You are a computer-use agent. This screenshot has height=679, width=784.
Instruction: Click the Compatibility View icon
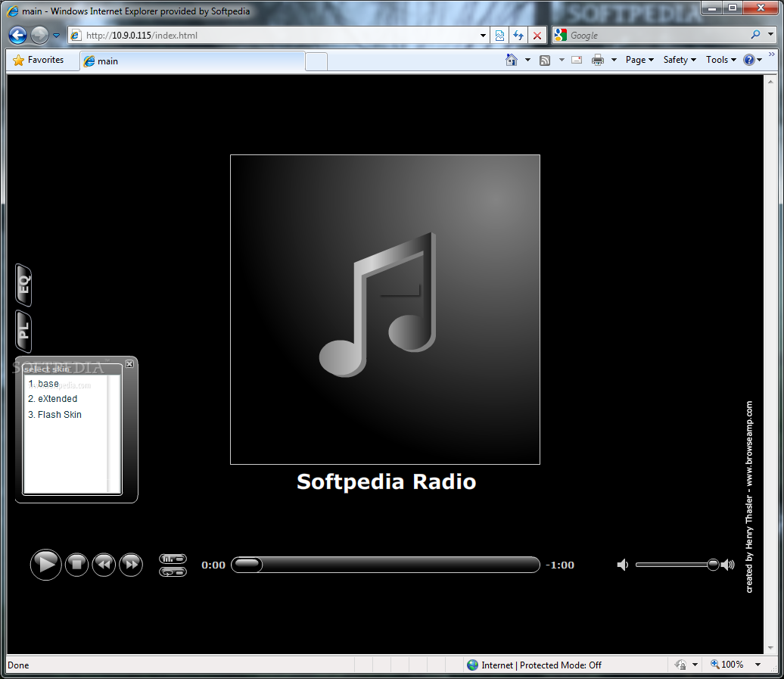[499, 36]
